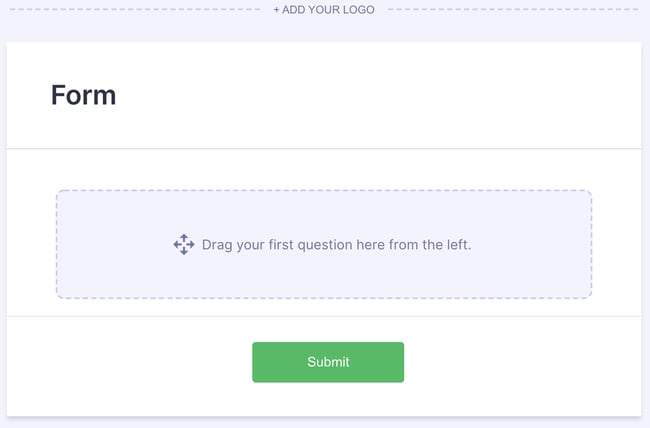Click the white header area beside Form title
The height and width of the screenshot is (428, 650).
pos(400,95)
